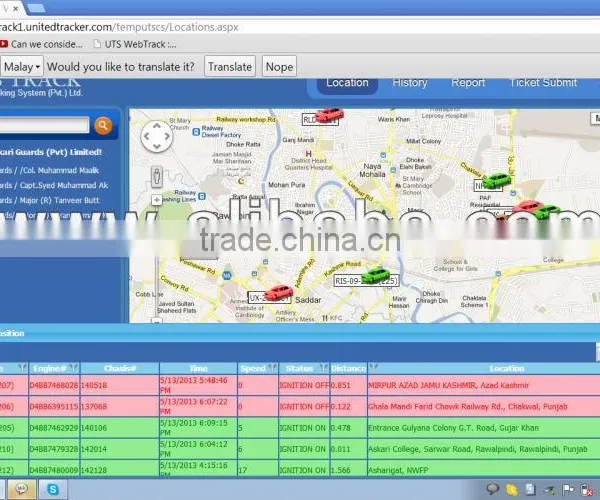Click the yellow tray icon

point(512,489)
